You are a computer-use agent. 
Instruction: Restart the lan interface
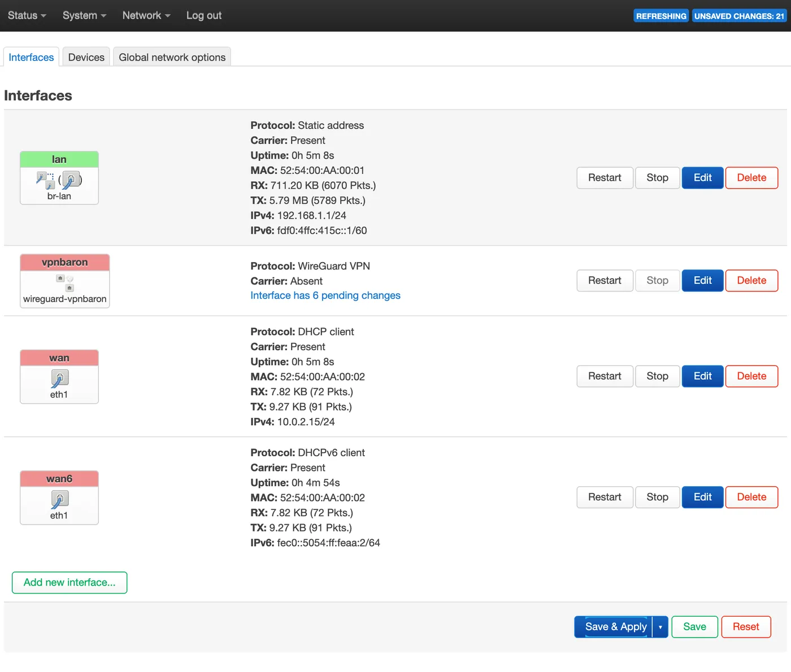pyautogui.click(x=605, y=178)
